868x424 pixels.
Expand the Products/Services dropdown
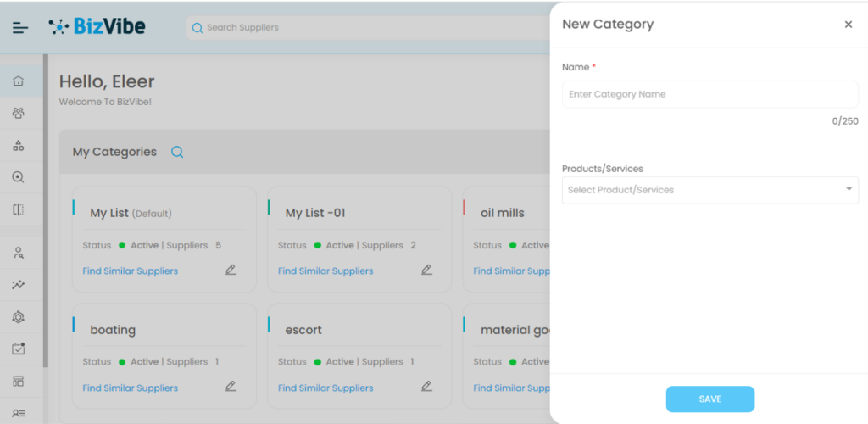pyautogui.click(x=709, y=190)
